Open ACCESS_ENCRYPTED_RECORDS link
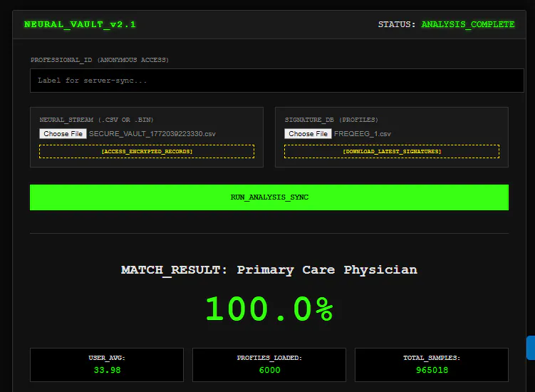This screenshot has height=392, width=535. coord(147,151)
